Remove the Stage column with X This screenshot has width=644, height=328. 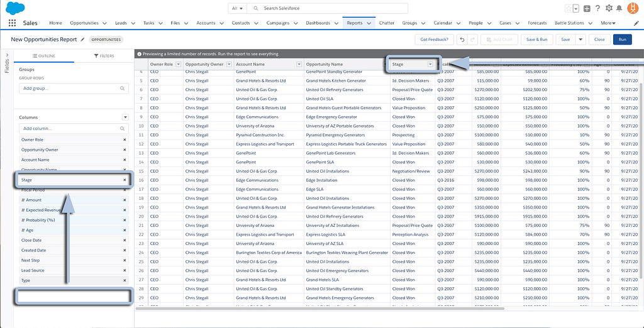click(x=125, y=180)
